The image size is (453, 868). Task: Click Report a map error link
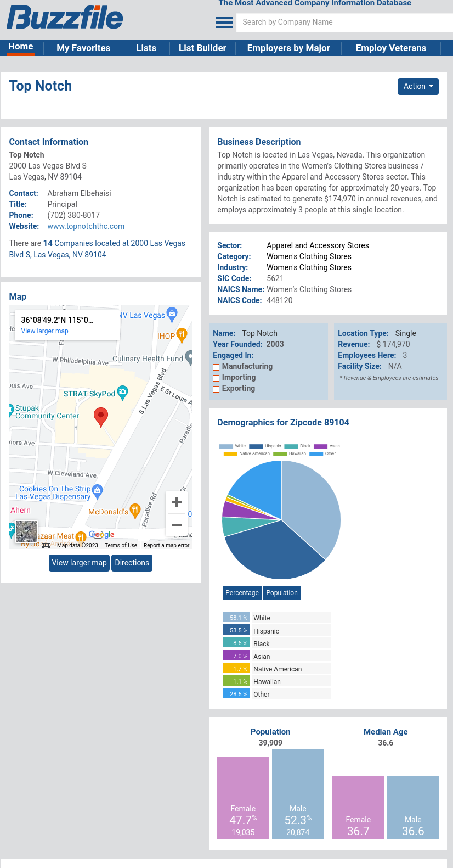(166, 545)
